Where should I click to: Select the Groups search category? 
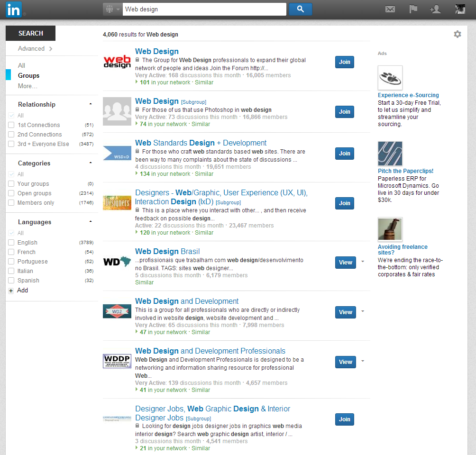click(28, 75)
